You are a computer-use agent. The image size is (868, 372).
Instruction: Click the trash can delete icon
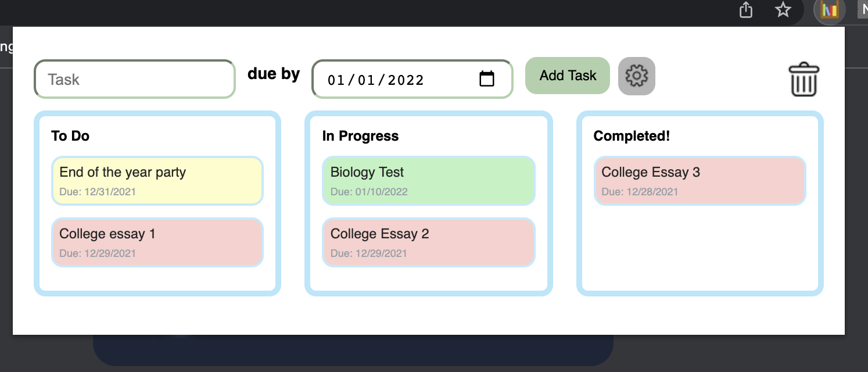click(x=804, y=80)
